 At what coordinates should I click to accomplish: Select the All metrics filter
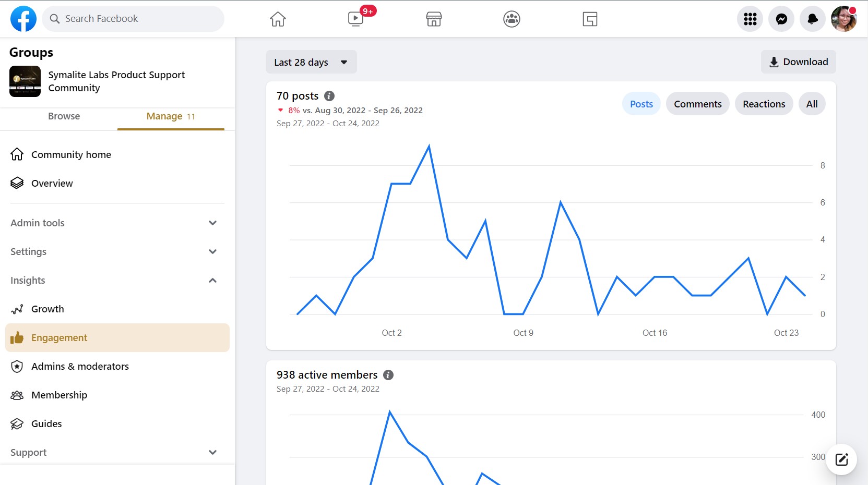click(x=812, y=104)
